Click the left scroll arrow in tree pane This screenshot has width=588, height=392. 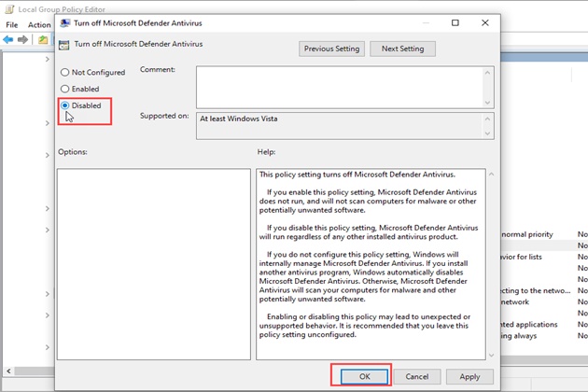pos(8,371)
